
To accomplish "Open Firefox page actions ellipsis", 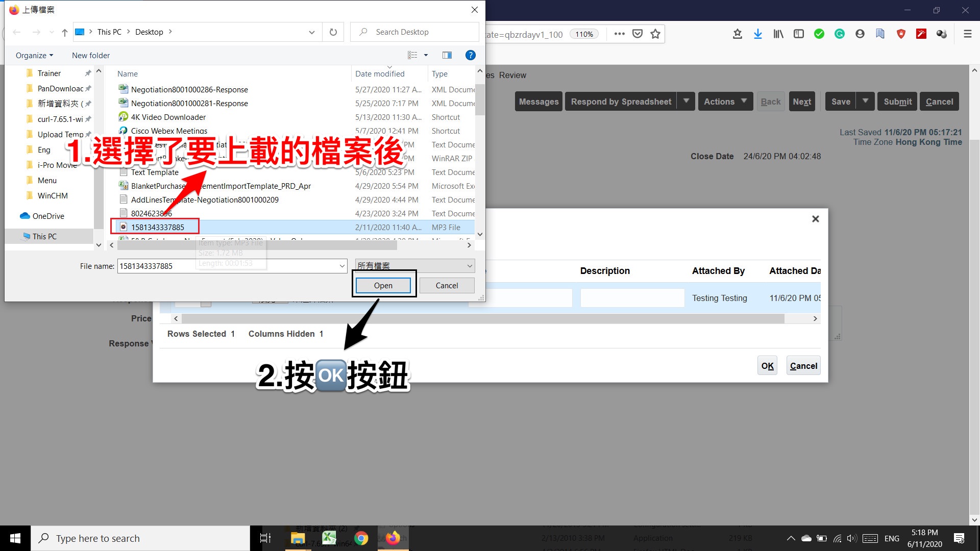I will (620, 34).
